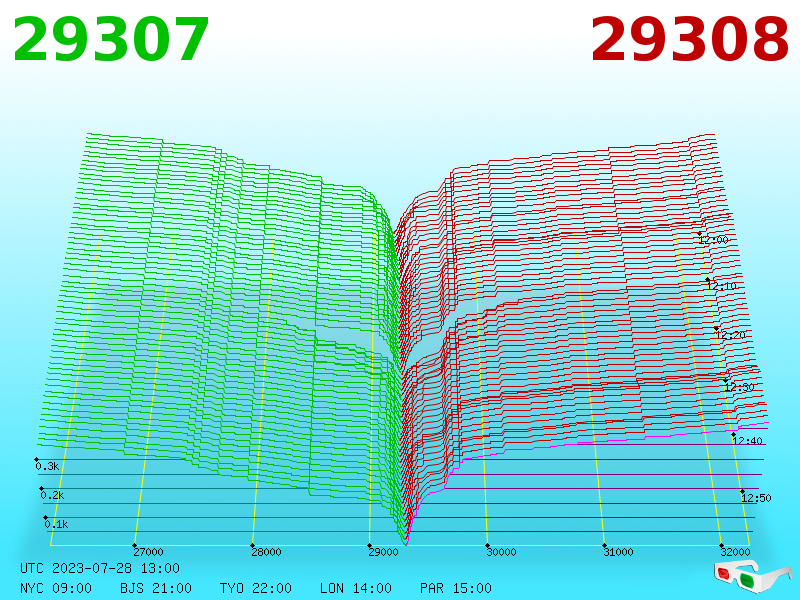This screenshot has width=800, height=600.
Task: Click the 29000 price axis label
Action: 383,552
